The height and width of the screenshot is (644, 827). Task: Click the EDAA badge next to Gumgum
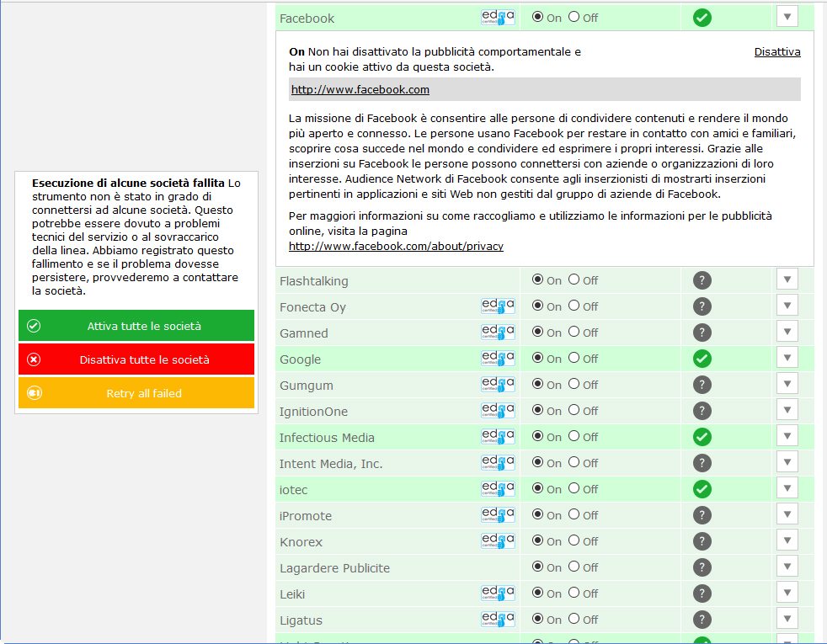click(498, 385)
